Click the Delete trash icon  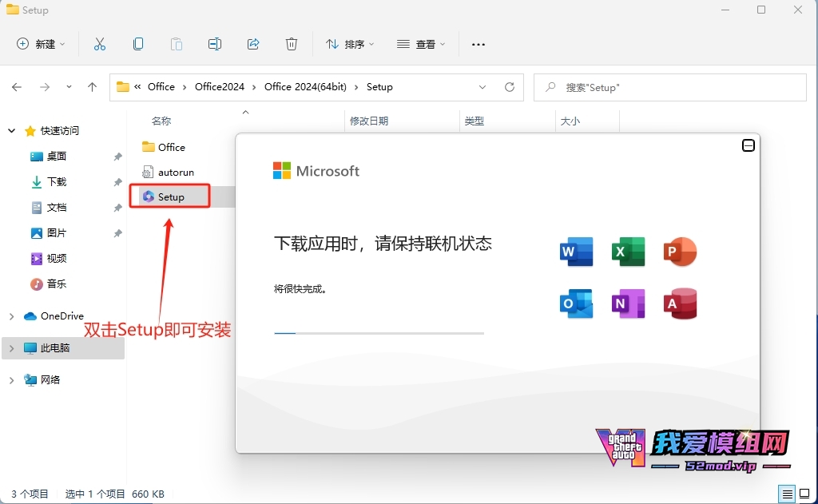click(292, 45)
